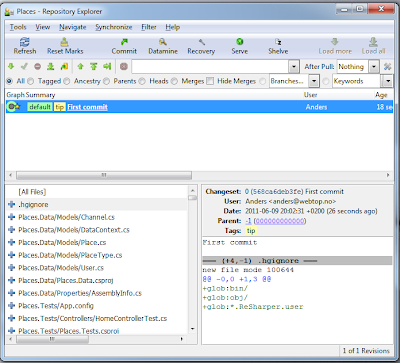Click the file list horizontal scrollbar thumb

[52, 339]
